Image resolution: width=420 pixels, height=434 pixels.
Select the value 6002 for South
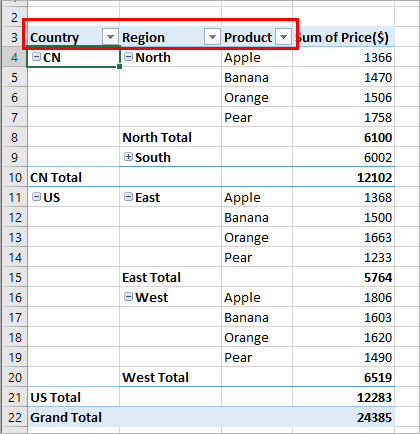[343, 157]
